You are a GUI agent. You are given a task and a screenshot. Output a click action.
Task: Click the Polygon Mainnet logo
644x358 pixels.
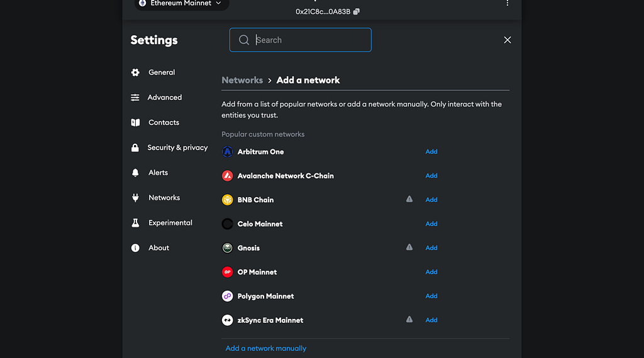227,296
